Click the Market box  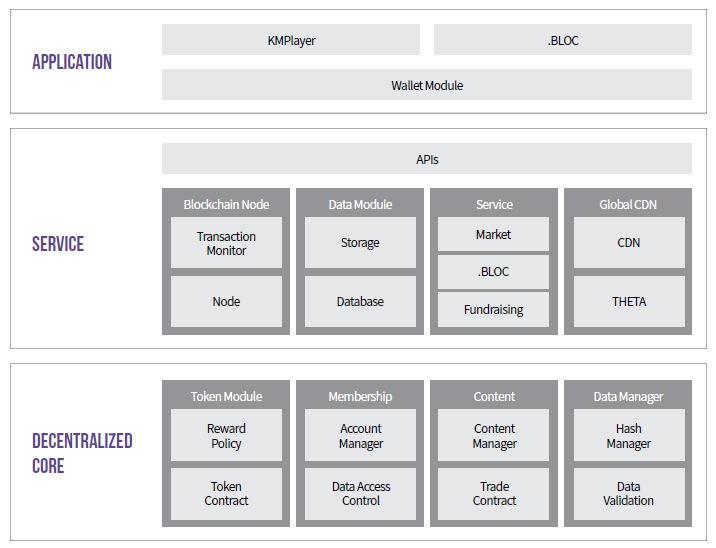pos(494,234)
